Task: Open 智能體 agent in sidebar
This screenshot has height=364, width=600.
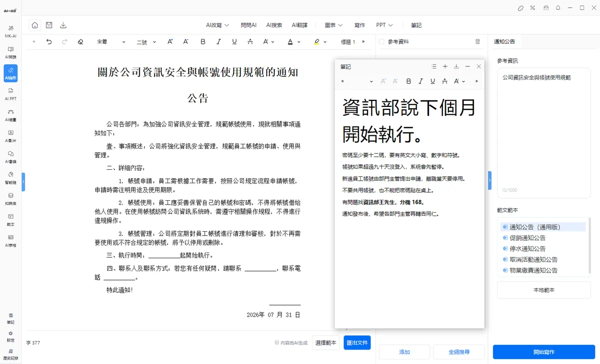Action: [x=10, y=178]
